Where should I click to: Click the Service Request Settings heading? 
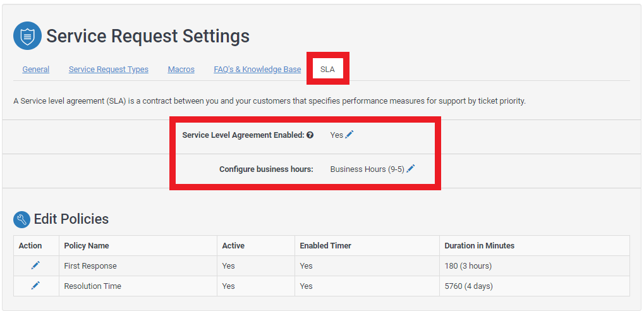tap(148, 36)
